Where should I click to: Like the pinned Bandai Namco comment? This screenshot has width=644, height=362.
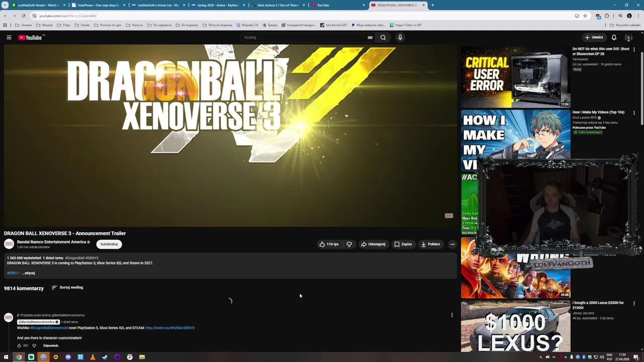(x=19, y=346)
